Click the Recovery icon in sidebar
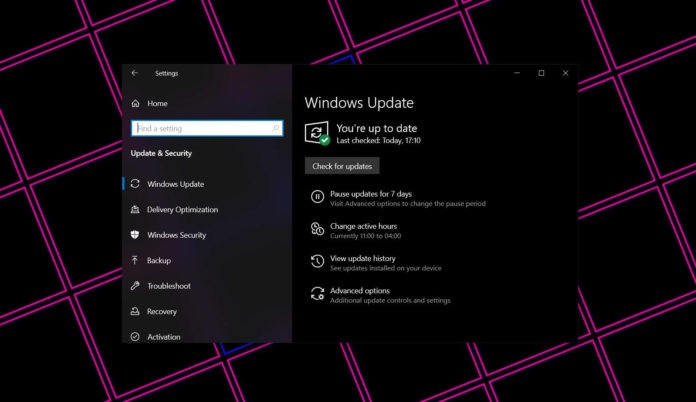Screen dimensions: 696x402 click(x=136, y=312)
